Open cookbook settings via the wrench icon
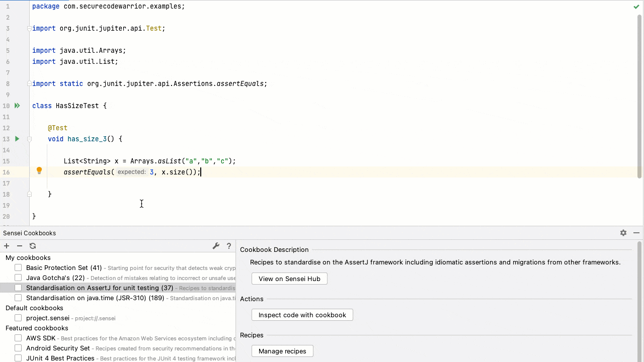This screenshot has height=362, width=644. click(x=216, y=246)
